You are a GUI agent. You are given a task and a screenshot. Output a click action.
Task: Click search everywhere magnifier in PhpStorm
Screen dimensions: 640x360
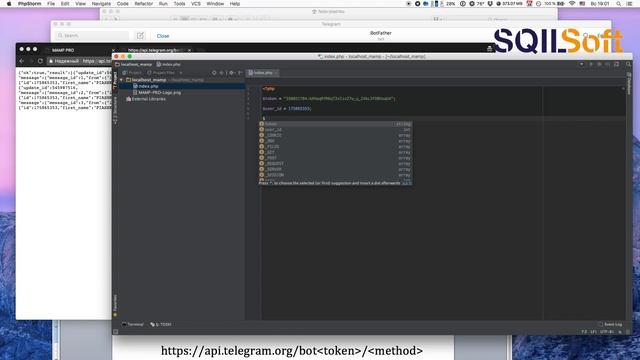click(628, 64)
